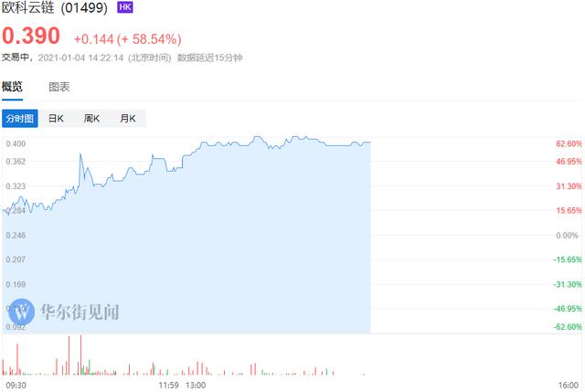Click the 09:30 time axis marker
This screenshot has width=585, height=392.
point(16,386)
